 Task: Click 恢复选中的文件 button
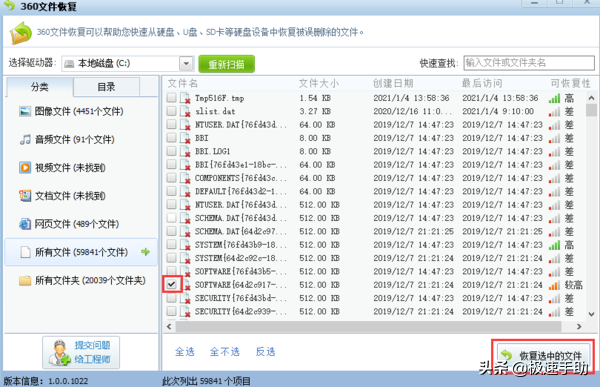pos(543,356)
